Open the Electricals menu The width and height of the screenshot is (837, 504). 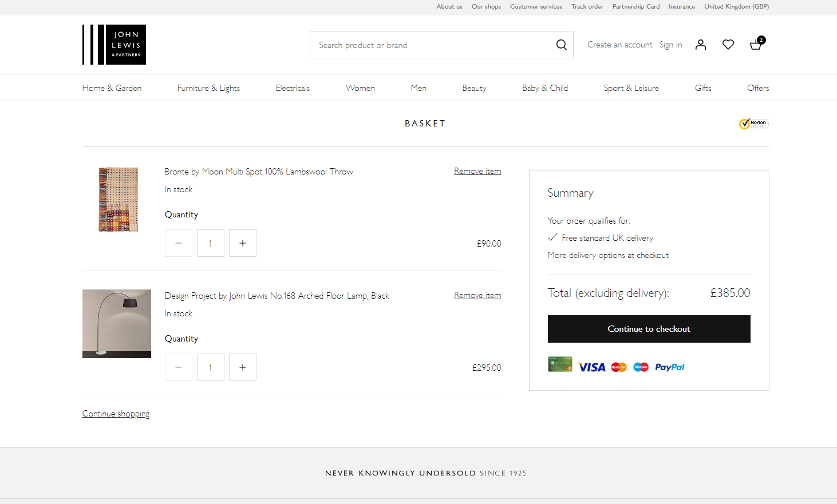click(293, 88)
